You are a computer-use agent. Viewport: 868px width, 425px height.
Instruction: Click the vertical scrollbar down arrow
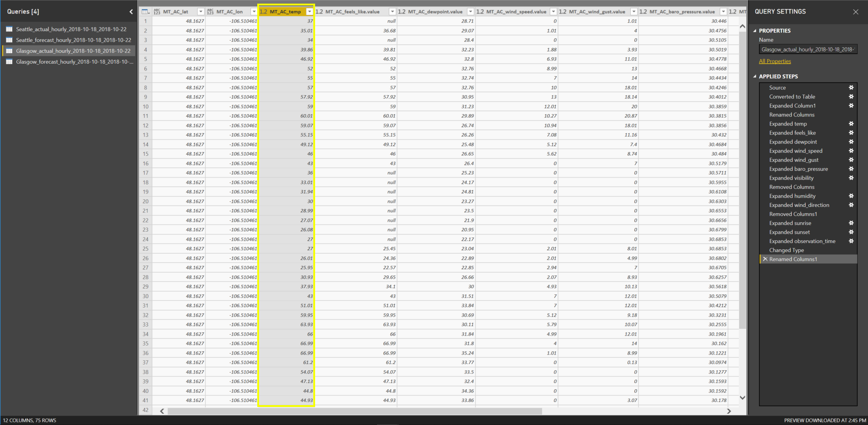point(742,398)
